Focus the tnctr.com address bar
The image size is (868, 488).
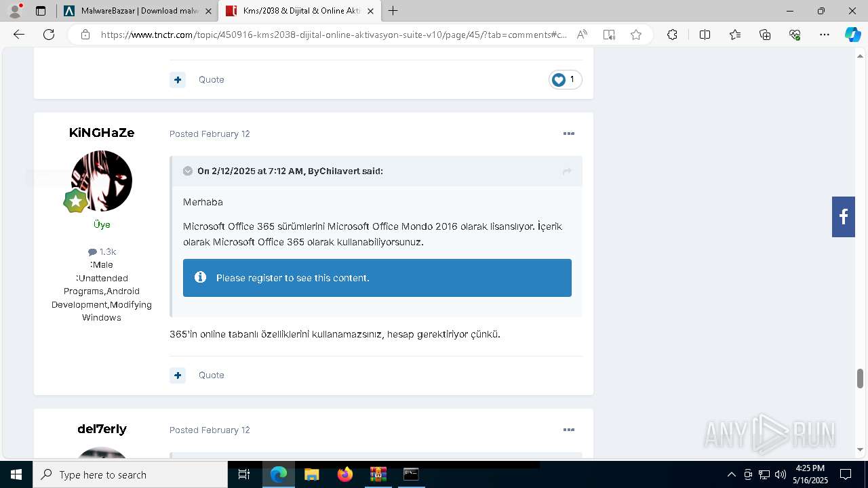pos(334,35)
